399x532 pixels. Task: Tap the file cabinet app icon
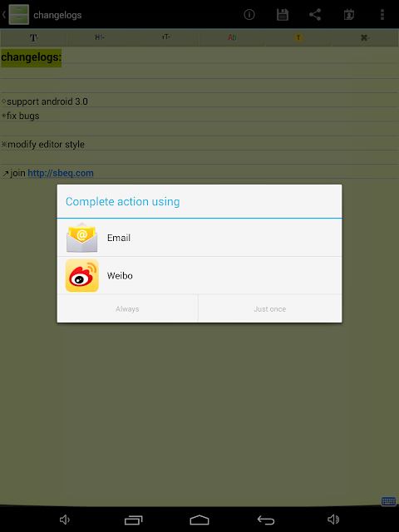pyautogui.click(x=18, y=15)
